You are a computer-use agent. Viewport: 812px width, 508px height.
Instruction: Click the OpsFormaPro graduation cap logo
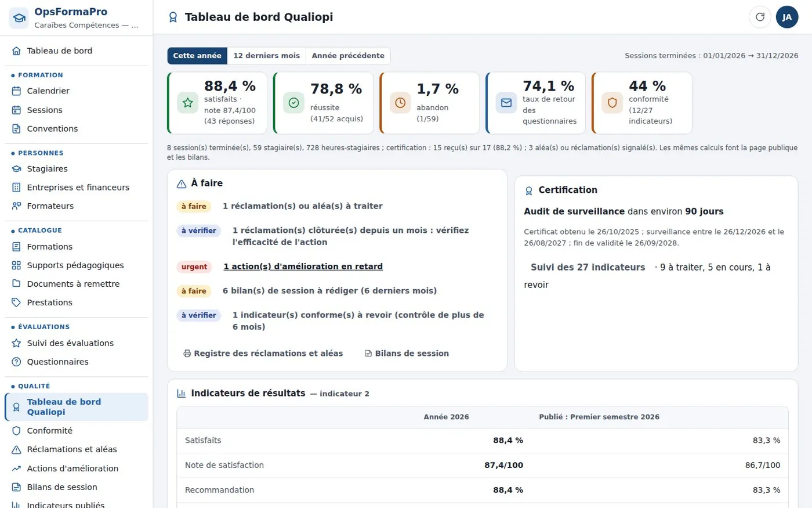(x=19, y=17)
